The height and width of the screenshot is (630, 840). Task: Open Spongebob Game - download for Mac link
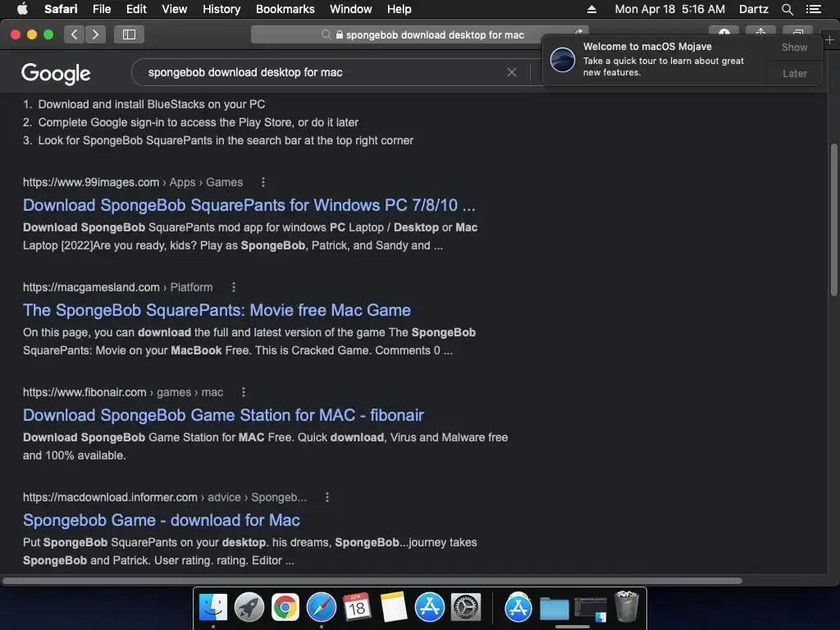(162, 520)
